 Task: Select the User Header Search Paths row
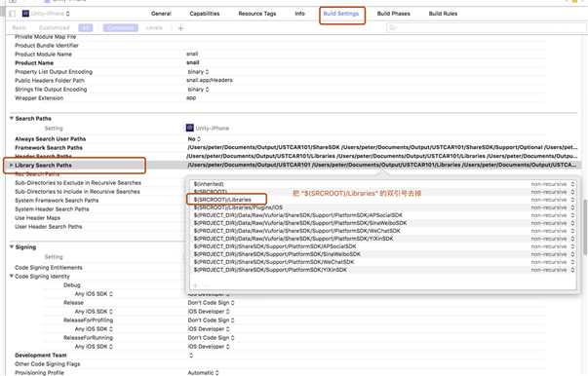point(49,227)
